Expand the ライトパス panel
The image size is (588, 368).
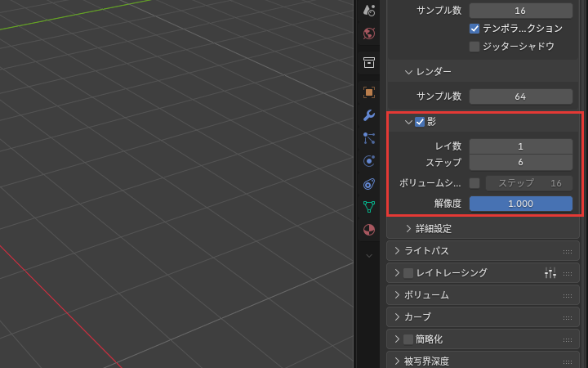[397, 251]
